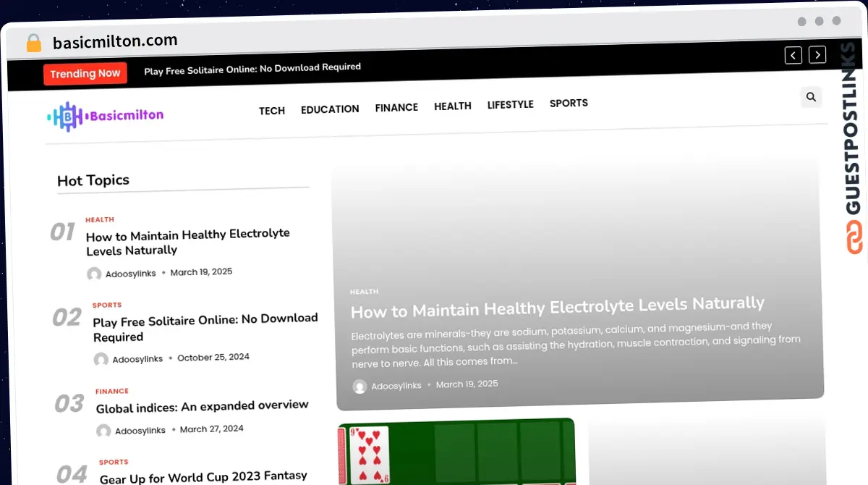Screen dimensions: 868x485
Task: Click the Basicmilton logo
Action: [x=106, y=116]
